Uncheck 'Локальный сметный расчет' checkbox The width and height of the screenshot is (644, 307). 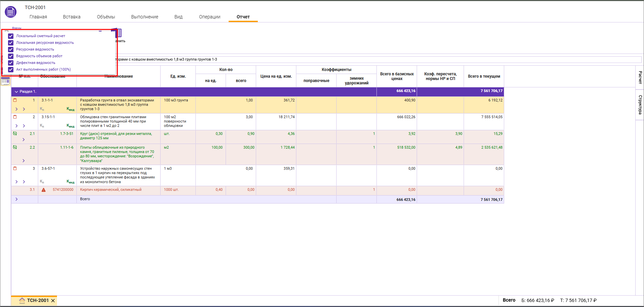pos(11,36)
